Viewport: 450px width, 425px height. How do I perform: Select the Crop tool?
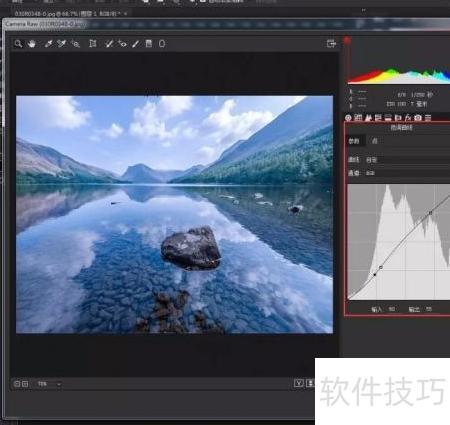[x=93, y=44]
